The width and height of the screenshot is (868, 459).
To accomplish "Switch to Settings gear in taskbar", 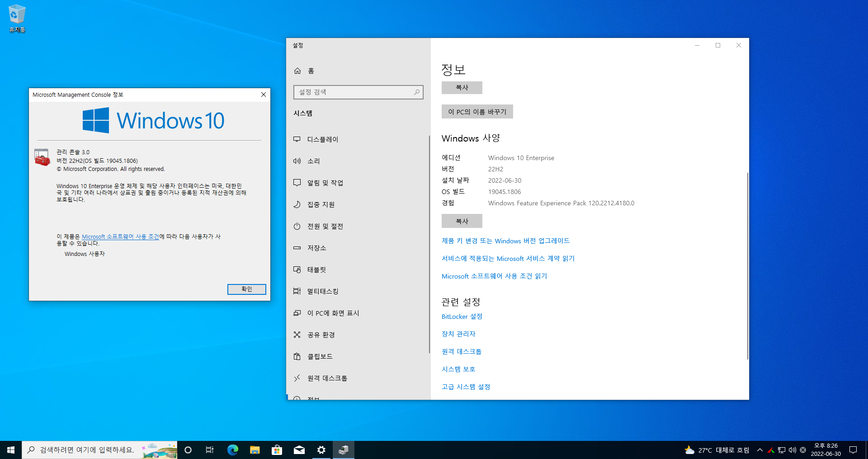I will click(321, 450).
